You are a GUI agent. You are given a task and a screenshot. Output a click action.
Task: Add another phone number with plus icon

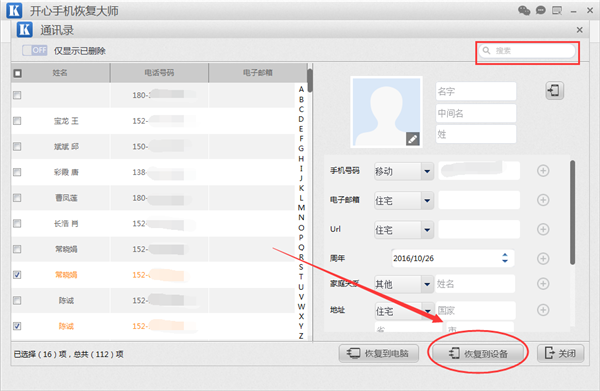click(x=543, y=171)
